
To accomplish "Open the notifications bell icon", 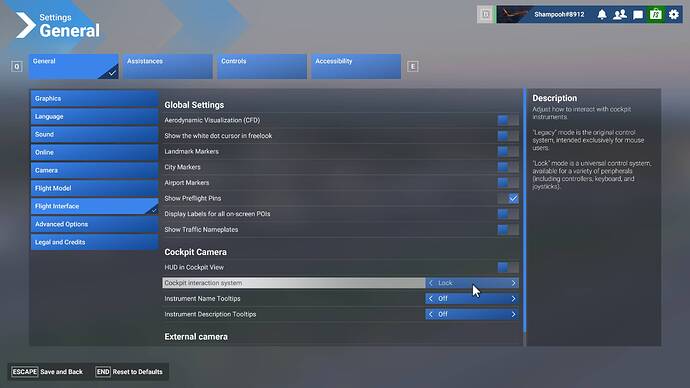I will 602,15.
